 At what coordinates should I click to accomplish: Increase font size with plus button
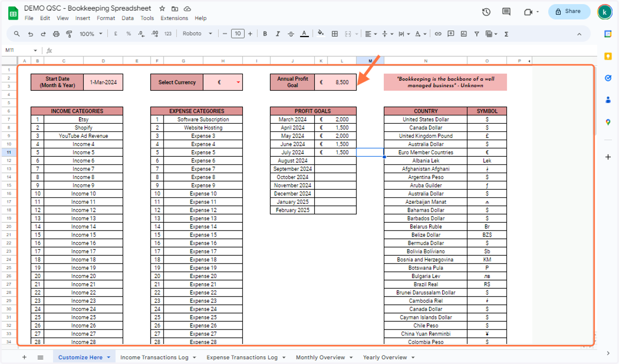pos(250,34)
